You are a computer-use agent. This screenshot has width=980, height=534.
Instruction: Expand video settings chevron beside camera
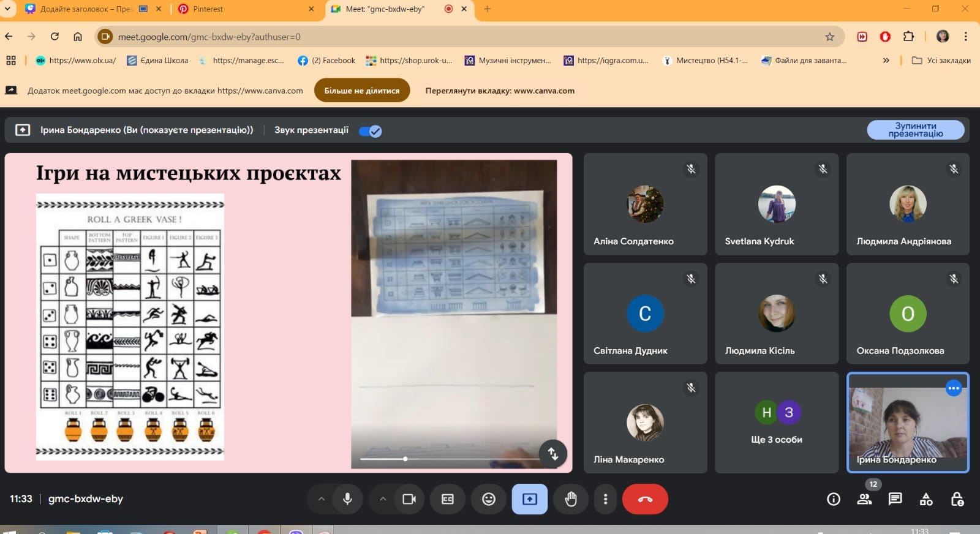pos(383,499)
